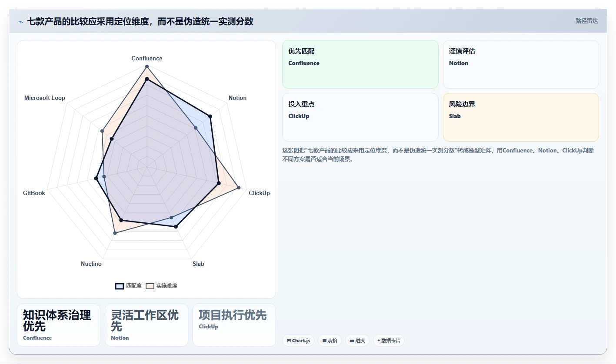This screenshot has height=364, width=616.
Task: Select the 灵活工作区优先 Notion tile
Action: click(147, 325)
